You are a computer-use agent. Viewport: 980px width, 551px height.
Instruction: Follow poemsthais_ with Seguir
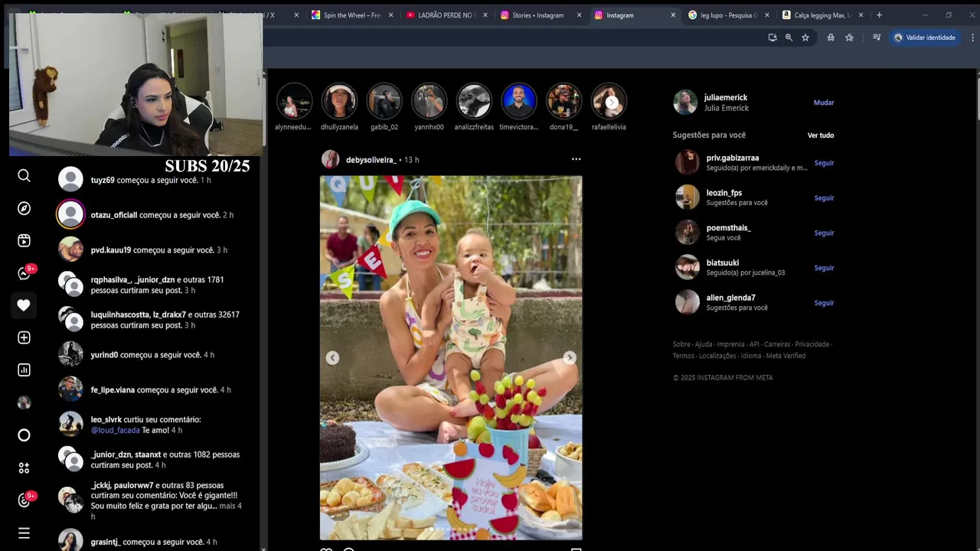point(824,233)
